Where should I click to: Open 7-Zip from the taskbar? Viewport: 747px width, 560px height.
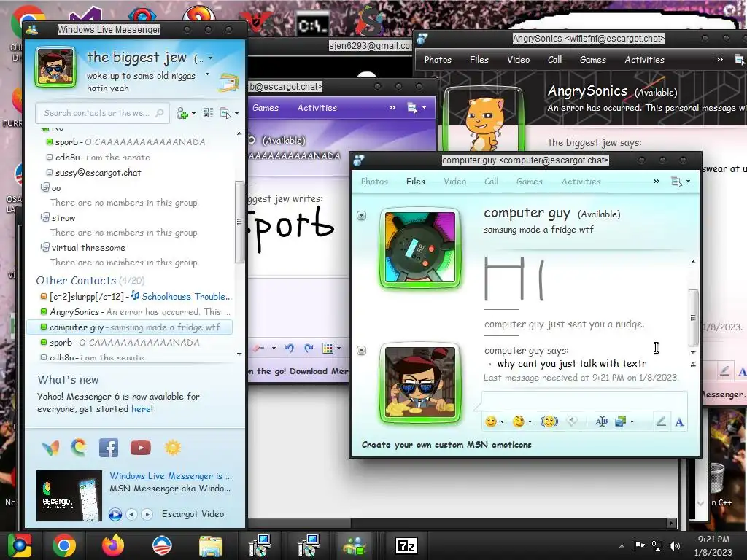pos(406,545)
